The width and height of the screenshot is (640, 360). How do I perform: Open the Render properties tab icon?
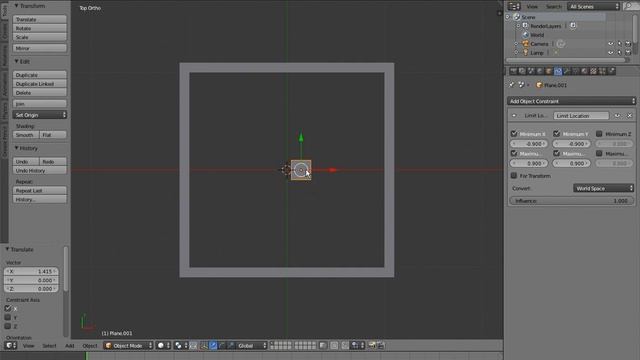(513, 71)
